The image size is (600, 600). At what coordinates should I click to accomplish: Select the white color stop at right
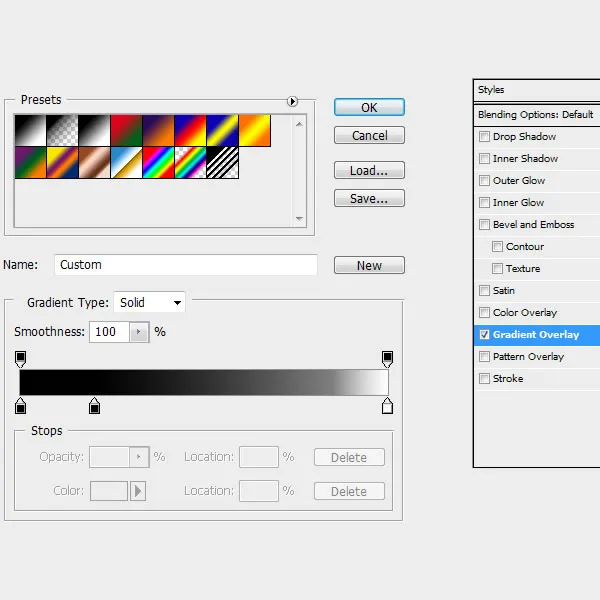pos(387,406)
